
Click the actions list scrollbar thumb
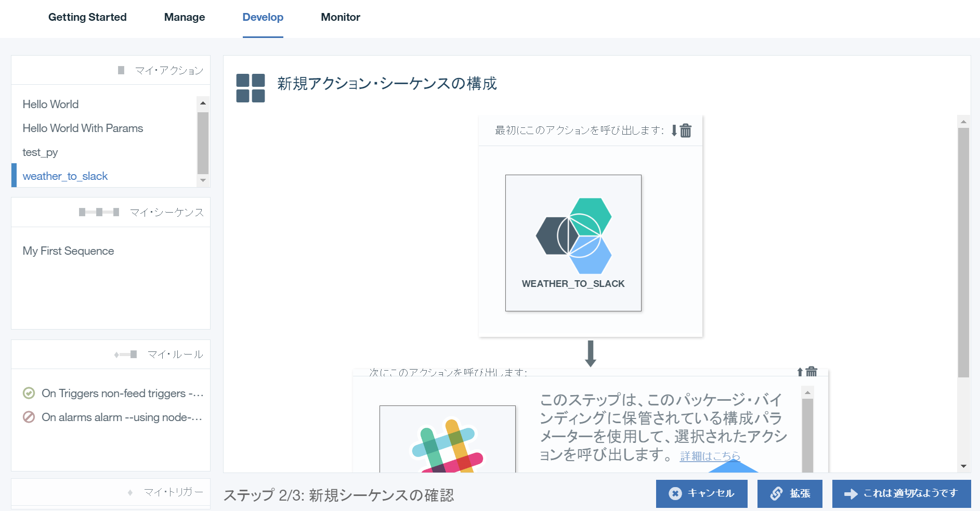[203, 143]
